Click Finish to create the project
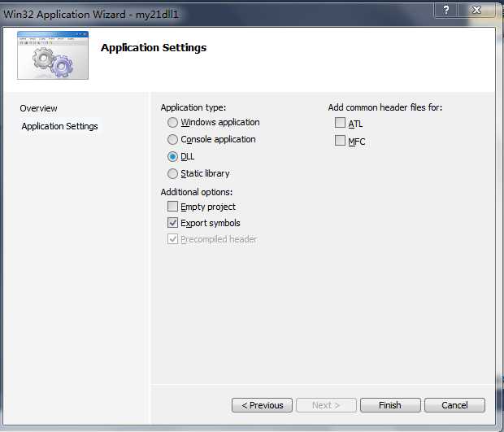This screenshot has height=432, width=504. coord(390,405)
